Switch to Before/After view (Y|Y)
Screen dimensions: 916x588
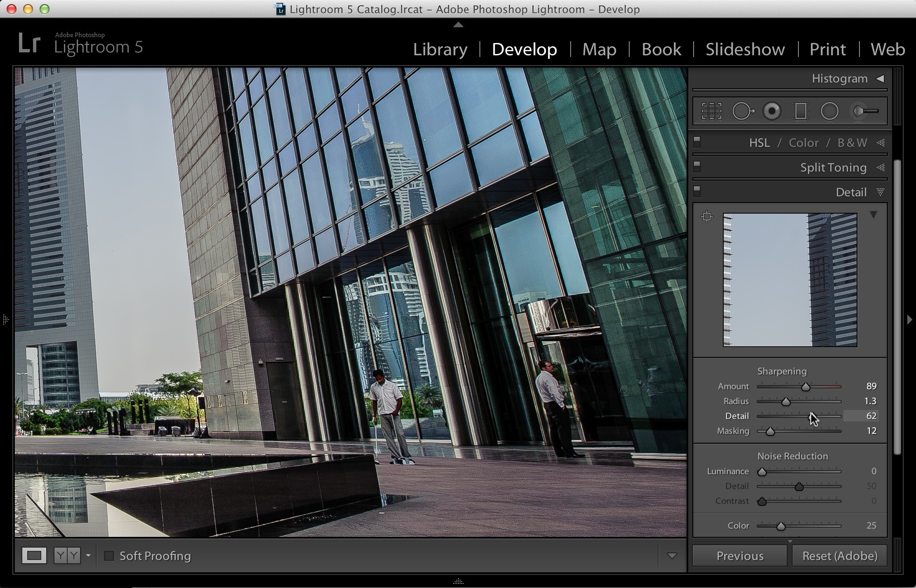click(67, 556)
